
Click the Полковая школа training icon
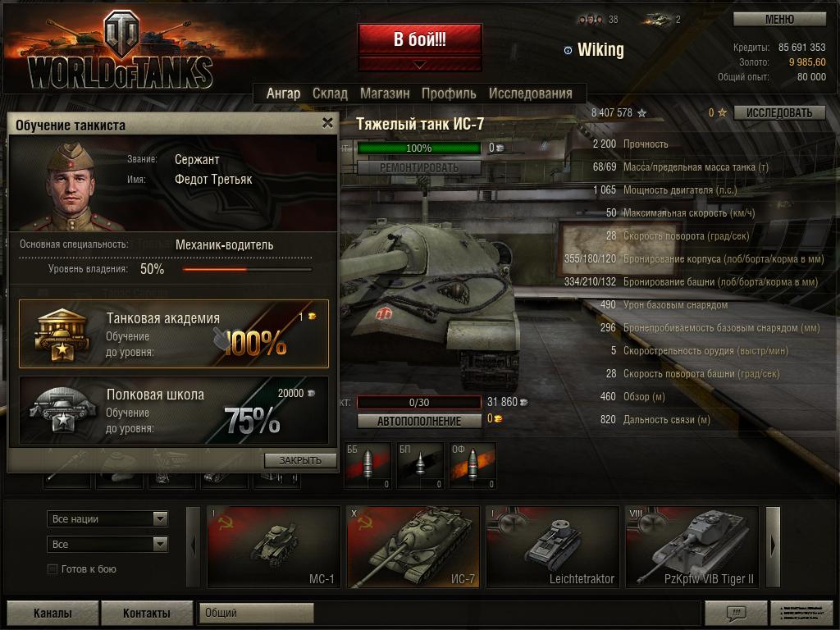click(x=62, y=410)
